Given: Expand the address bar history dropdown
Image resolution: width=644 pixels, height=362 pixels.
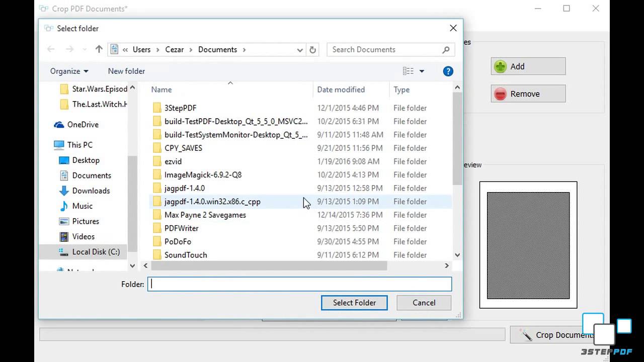Looking at the screenshot, I should [300, 50].
